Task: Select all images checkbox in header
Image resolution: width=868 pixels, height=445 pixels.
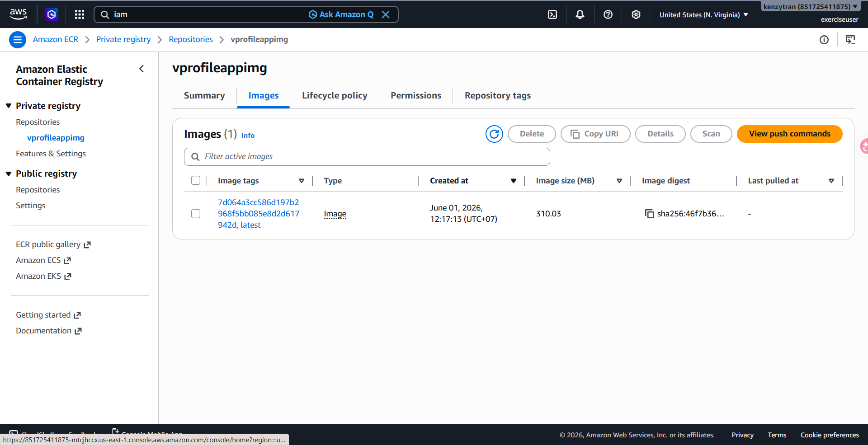Action: tap(196, 180)
